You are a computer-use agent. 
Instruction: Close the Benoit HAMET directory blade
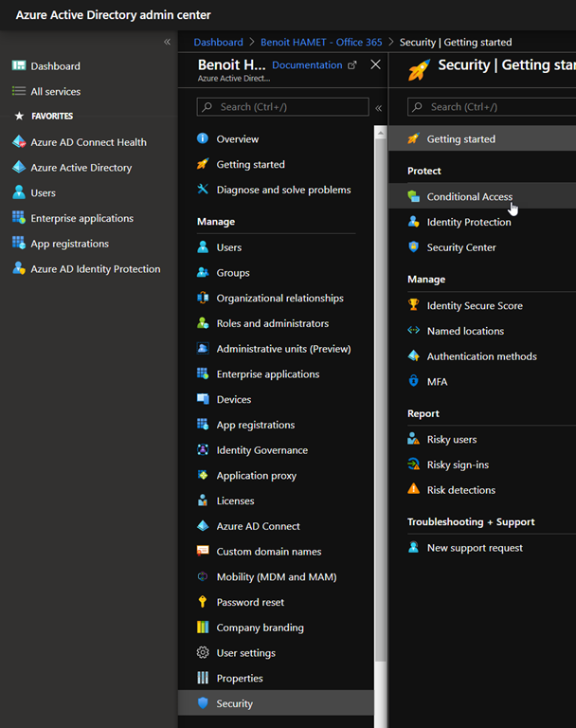tap(375, 65)
